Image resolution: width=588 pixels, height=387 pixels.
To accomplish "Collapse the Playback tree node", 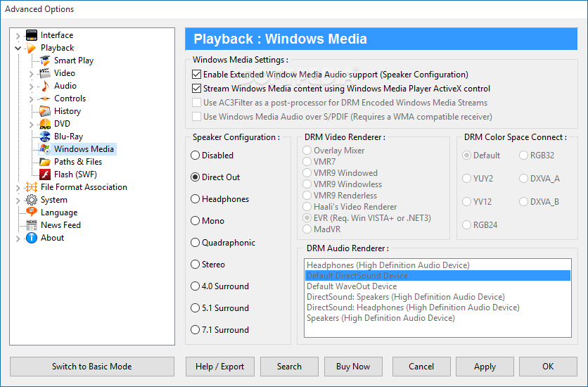I will [x=18, y=48].
